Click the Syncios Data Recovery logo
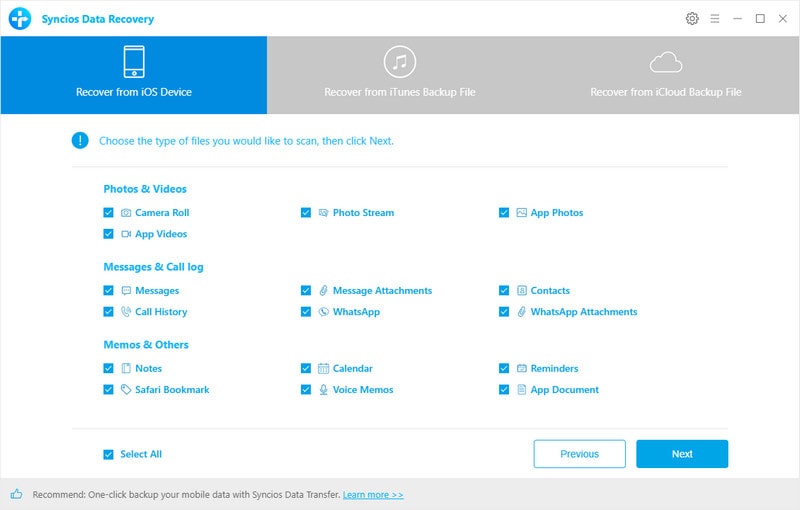The width and height of the screenshot is (800, 510). [20, 19]
